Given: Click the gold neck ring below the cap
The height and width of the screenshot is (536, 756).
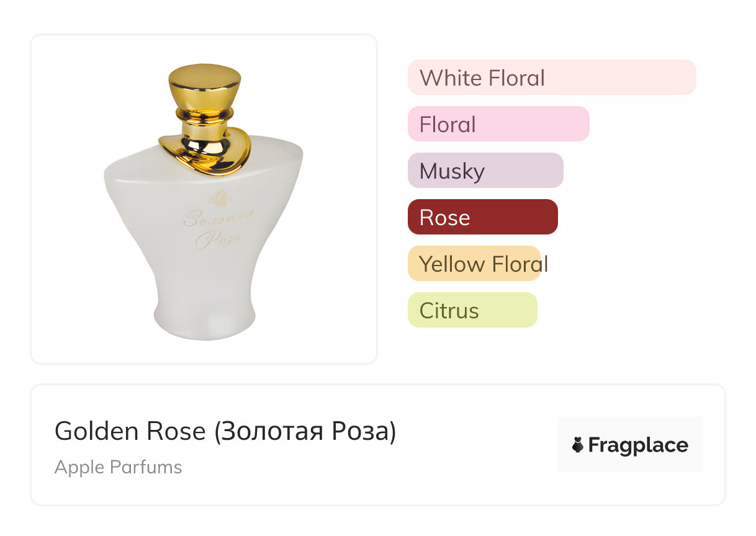Looking at the screenshot, I should pos(204,115).
